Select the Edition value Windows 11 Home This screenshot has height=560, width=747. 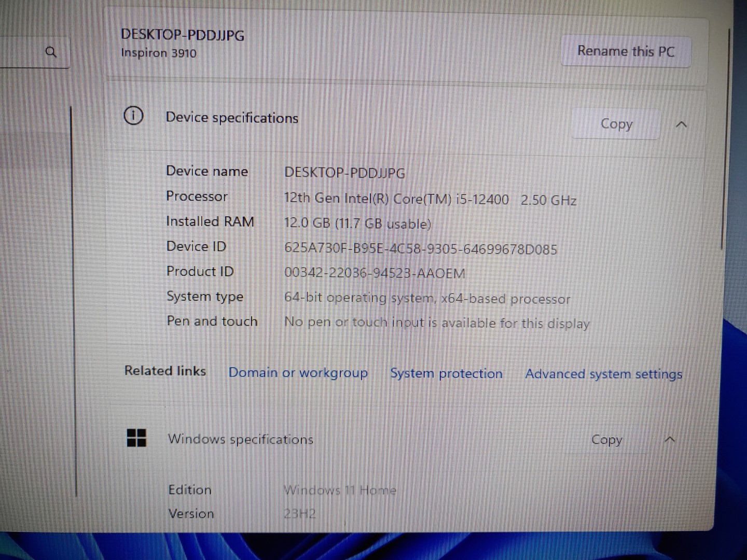(340, 490)
